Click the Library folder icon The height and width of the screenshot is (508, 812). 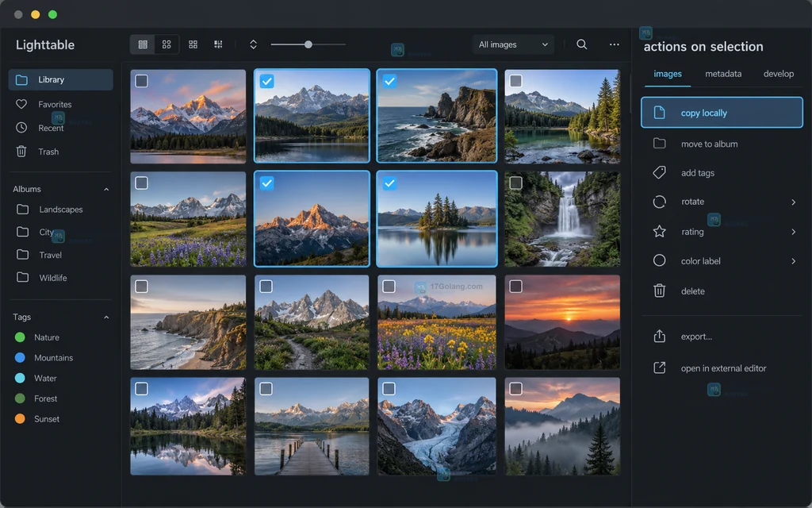21,80
